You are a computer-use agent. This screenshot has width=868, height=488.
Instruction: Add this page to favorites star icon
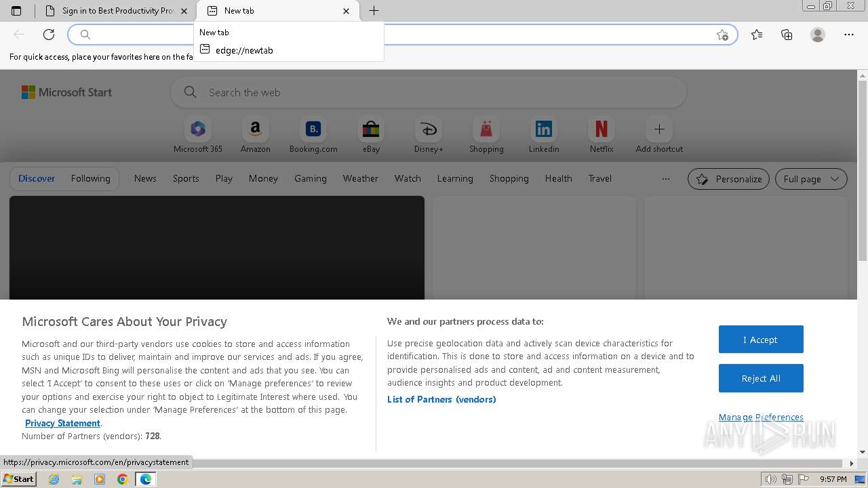722,35
